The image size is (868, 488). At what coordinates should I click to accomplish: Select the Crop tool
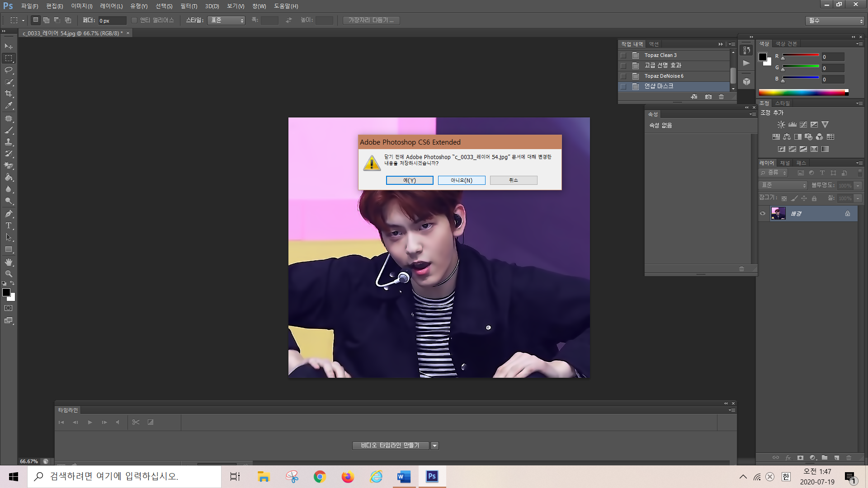point(9,94)
